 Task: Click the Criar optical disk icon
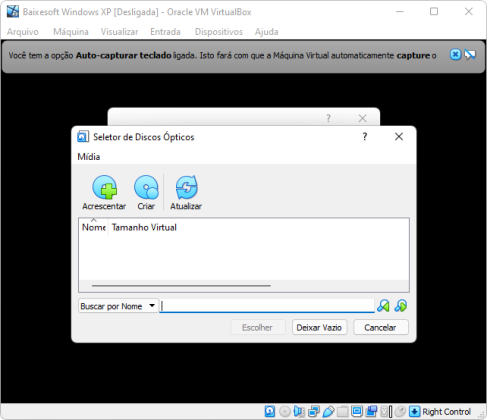(x=146, y=187)
